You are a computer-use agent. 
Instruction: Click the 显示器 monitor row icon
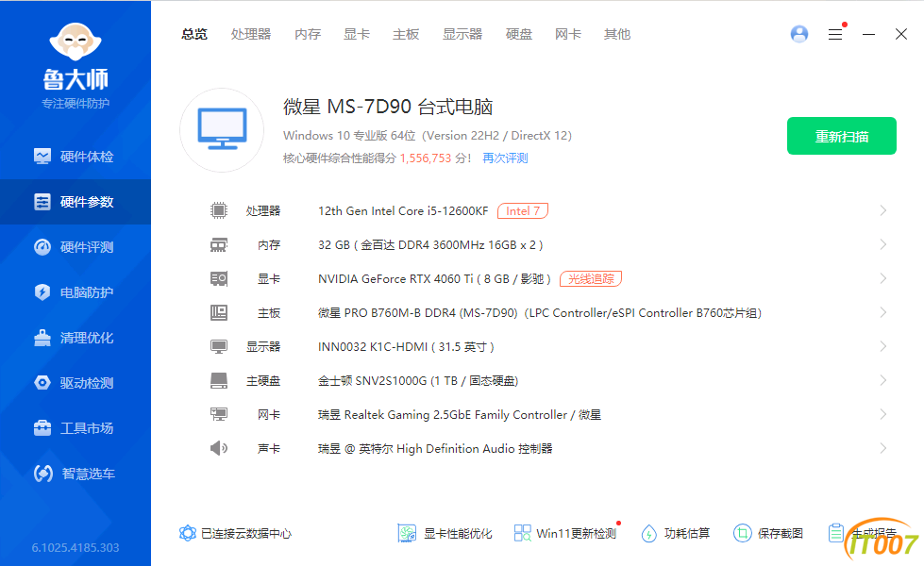tap(219, 347)
